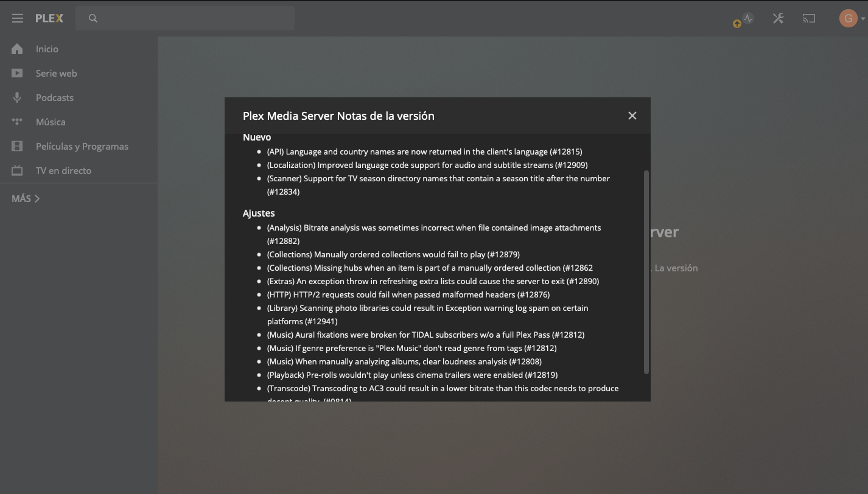Image resolution: width=868 pixels, height=494 pixels.
Task: Open the user account avatar menu
Action: click(x=848, y=18)
